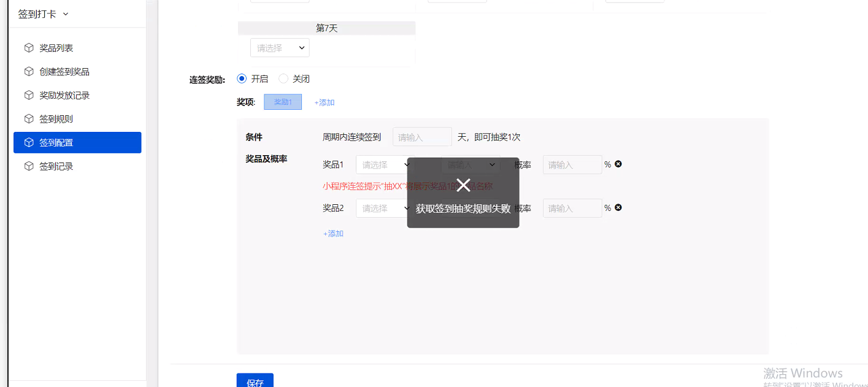The image size is (868, 387).
Task: Open the 签到规则 menu item
Action: (x=77, y=119)
